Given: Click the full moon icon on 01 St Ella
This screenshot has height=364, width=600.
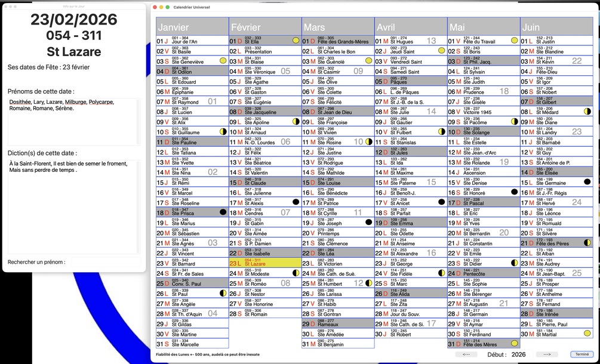Looking at the screenshot, I should point(296,40).
